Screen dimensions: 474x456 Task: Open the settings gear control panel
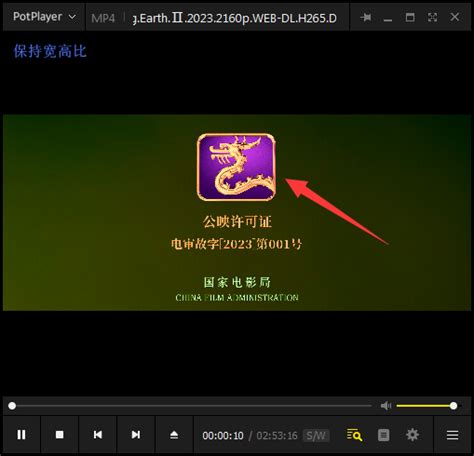pyautogui.click(x=412, y=435)
